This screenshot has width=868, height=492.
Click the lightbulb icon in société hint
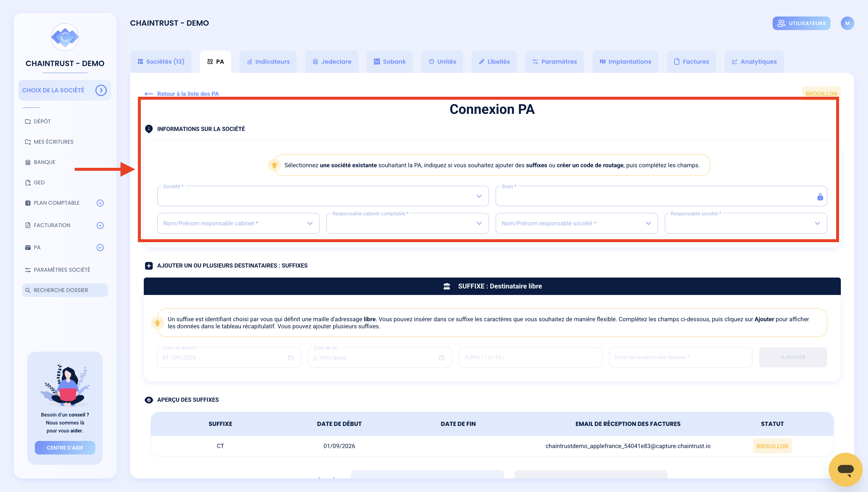[274, 165]
